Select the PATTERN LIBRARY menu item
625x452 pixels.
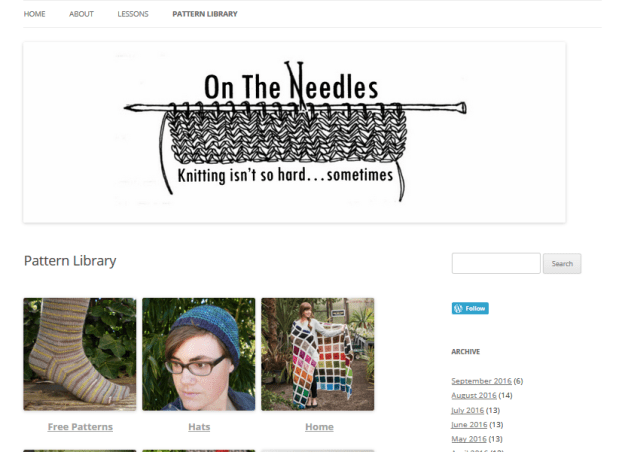[x=205, y=14]
